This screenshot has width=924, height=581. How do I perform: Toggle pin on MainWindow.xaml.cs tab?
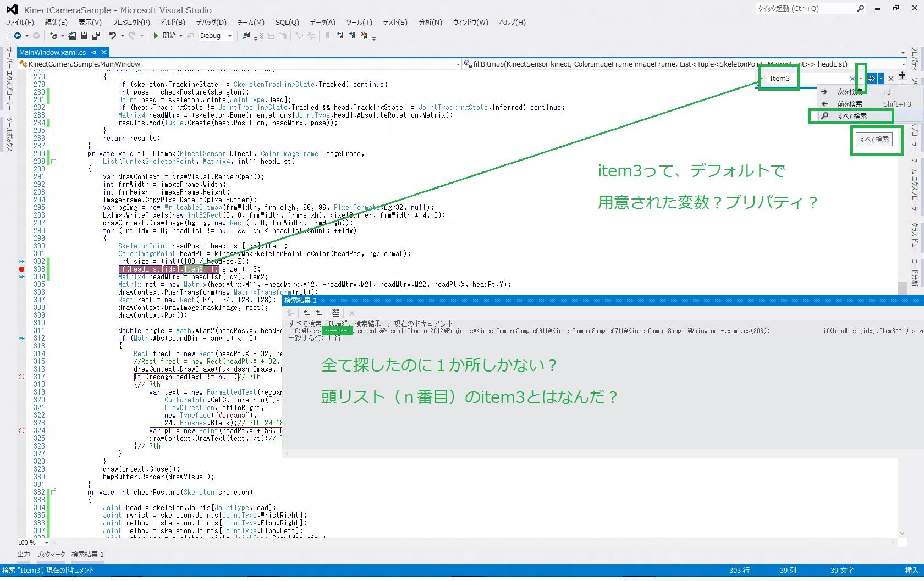[94, 52]
